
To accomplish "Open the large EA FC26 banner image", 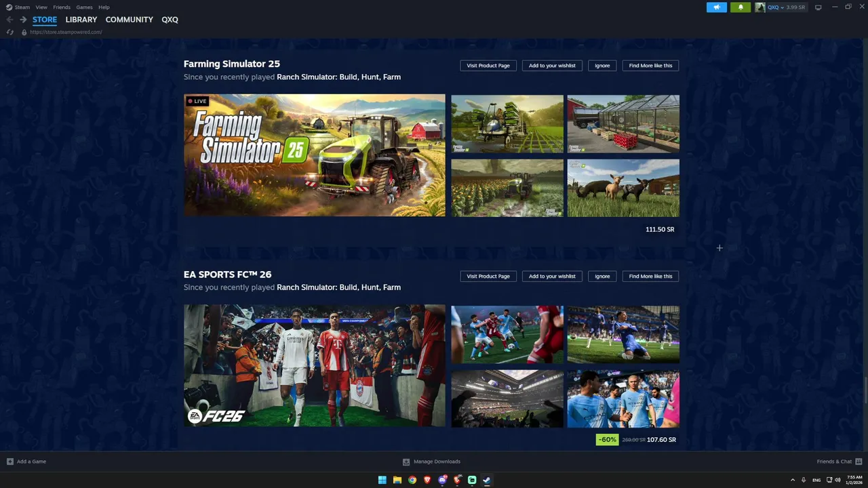I will click(x=315, y=366).
